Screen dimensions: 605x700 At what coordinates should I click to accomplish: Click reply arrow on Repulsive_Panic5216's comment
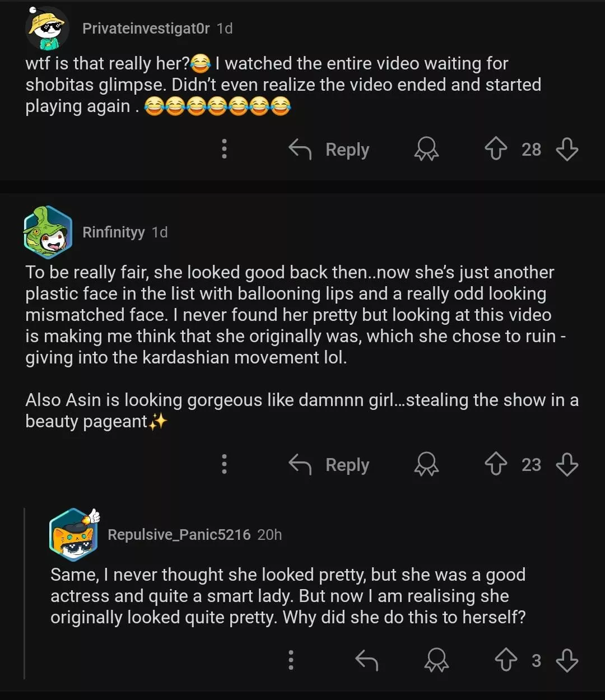[x=367, y=660]
